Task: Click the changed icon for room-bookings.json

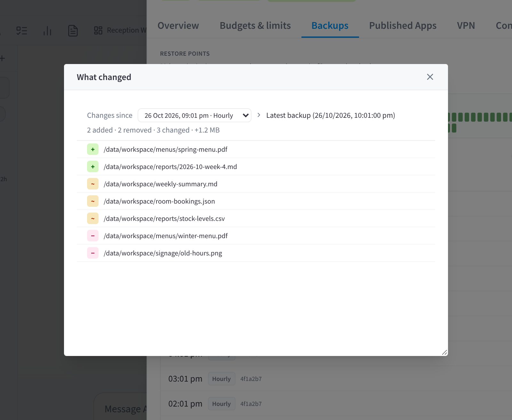Action: (93, 201)
